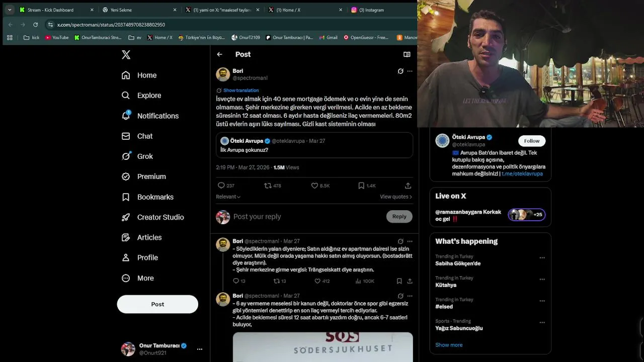
Task: Reload the page in browser toolbar
Action: click(x=35, y=25)
